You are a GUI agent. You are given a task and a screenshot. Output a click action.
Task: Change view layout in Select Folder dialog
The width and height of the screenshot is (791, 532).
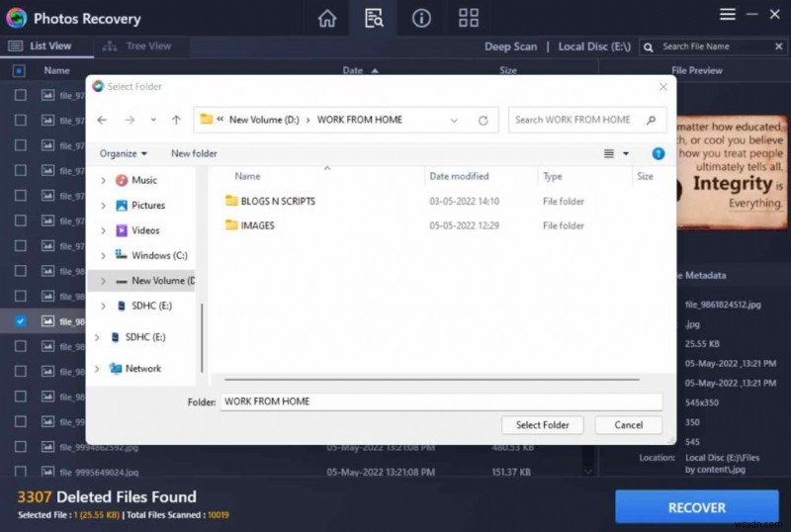tap(609, 153)
